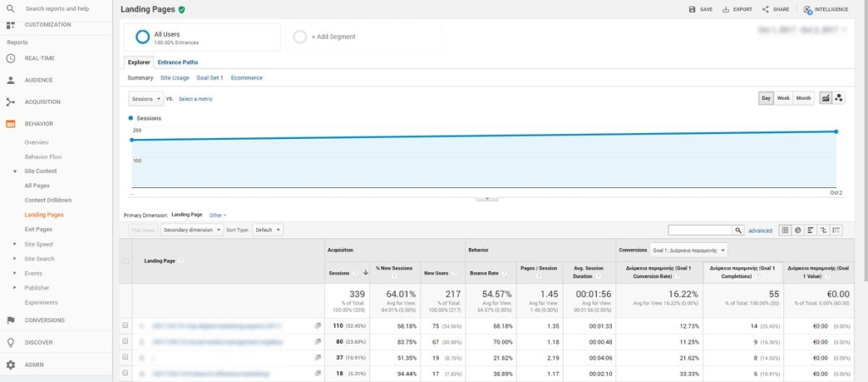Select the pivot table view icon
This screenshot has height=382, width=868.
pos(837,230)
